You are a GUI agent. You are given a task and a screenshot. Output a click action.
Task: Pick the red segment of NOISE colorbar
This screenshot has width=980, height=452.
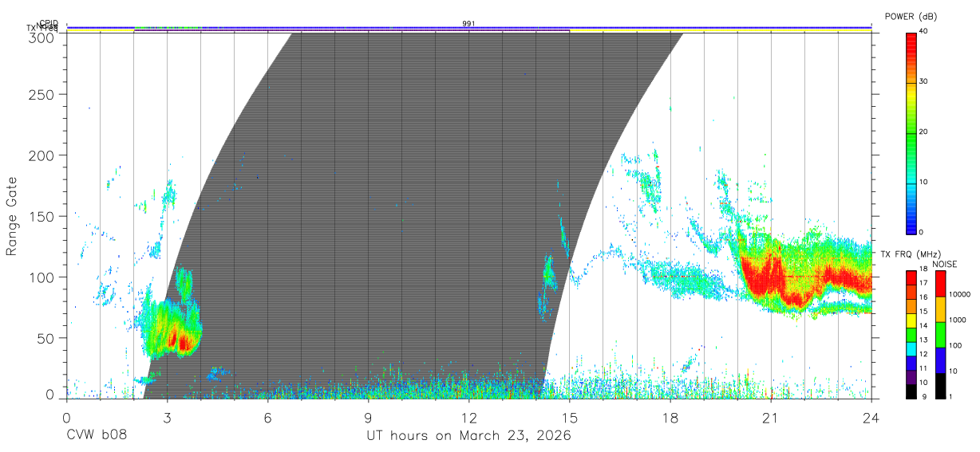[x=940, y=284]
